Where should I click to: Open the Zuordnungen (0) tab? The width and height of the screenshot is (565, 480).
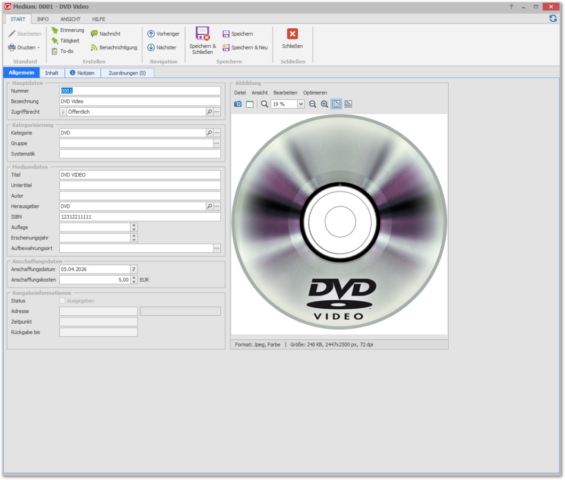tap(128, 73)
